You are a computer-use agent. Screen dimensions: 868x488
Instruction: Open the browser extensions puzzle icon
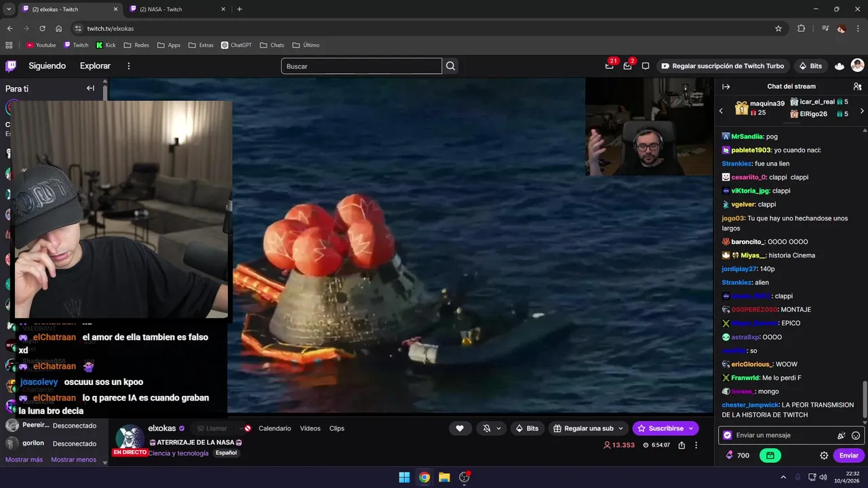(x=801, y=28)
